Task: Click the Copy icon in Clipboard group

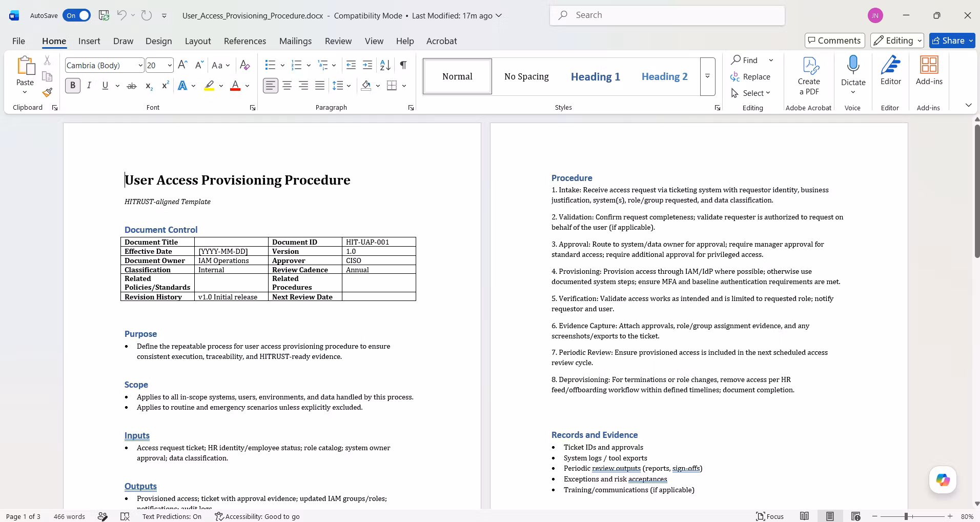Action: [47, 76]
